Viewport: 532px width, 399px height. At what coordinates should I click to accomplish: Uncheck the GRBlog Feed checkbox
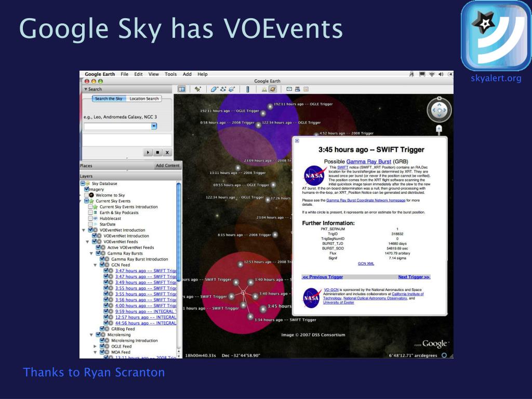point(102,328)
